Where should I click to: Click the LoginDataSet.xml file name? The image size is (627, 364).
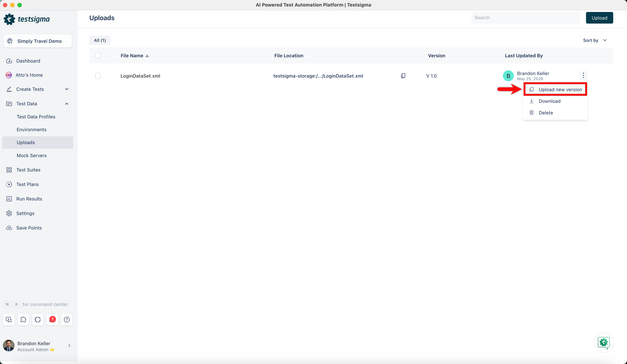point(140,76)
